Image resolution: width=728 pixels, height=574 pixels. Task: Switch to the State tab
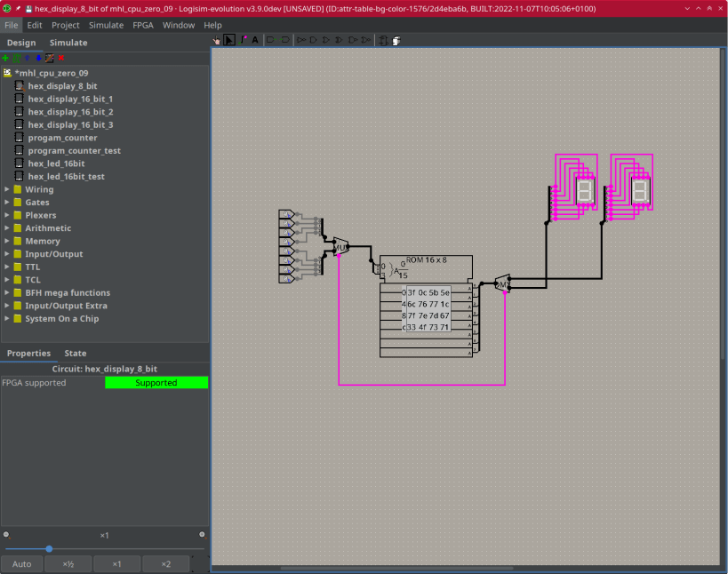(76, 353)
